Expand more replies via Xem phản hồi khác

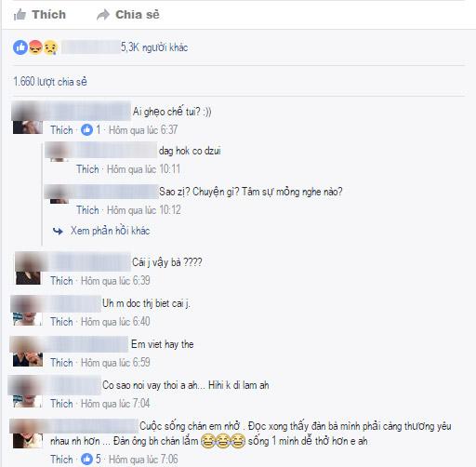pyautogui.click(x=110, y=231)
